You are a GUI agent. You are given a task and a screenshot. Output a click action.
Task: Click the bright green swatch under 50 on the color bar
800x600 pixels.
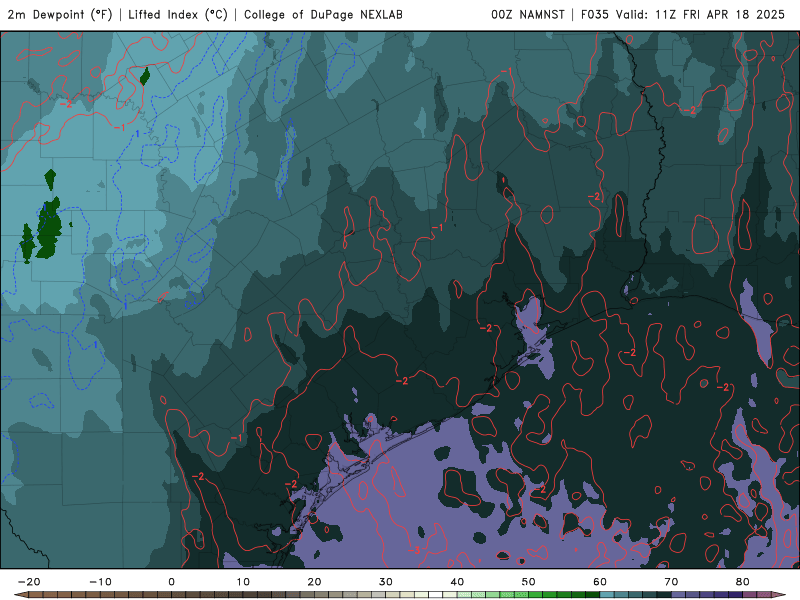[x=536, y=594]
